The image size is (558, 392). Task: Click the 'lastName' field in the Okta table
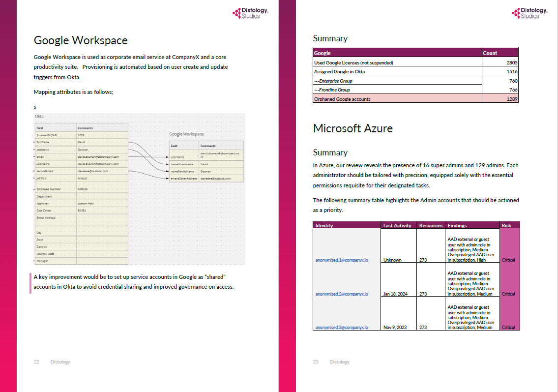43,150
